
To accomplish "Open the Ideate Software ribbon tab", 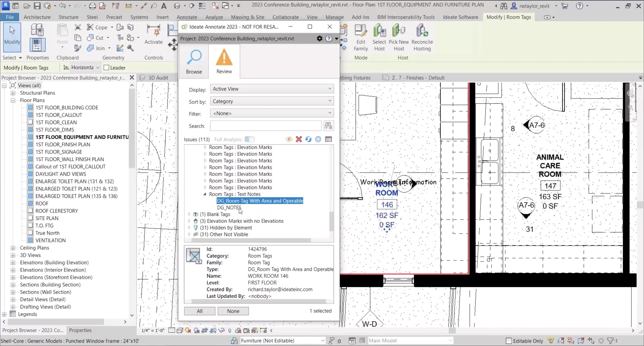I will pos(460,17).
